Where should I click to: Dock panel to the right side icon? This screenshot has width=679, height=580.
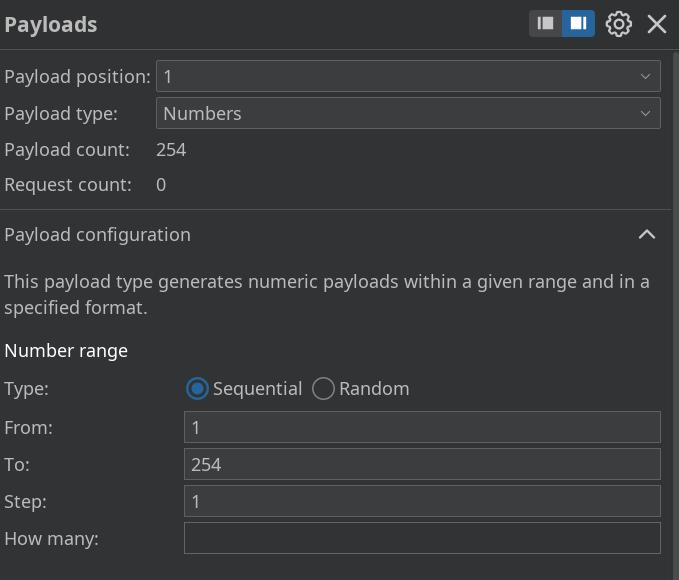click(578, 23)
